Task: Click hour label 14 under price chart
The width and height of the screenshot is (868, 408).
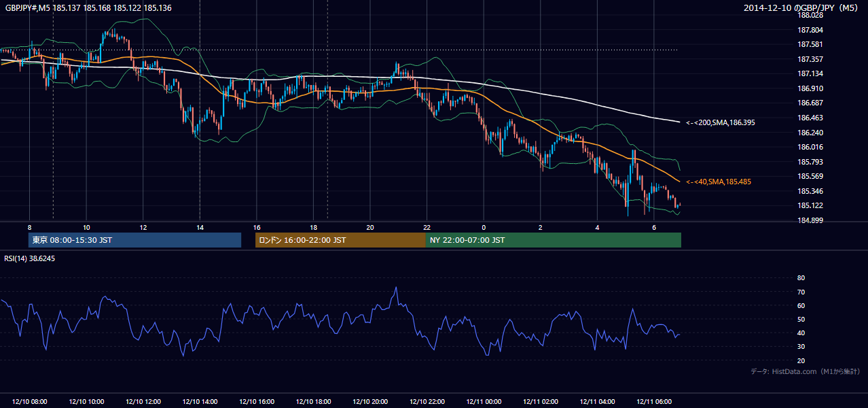Action: (200, 227)
